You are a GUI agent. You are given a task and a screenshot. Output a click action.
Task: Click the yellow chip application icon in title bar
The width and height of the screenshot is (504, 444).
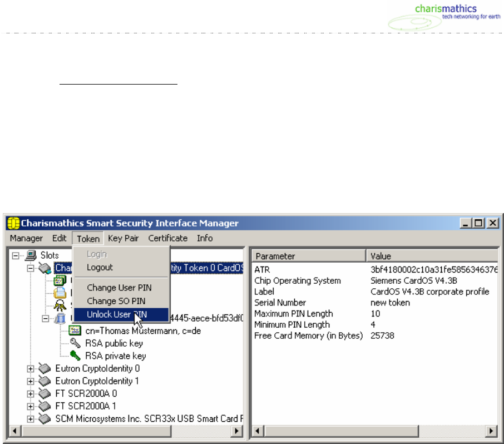tap(13, 223)
